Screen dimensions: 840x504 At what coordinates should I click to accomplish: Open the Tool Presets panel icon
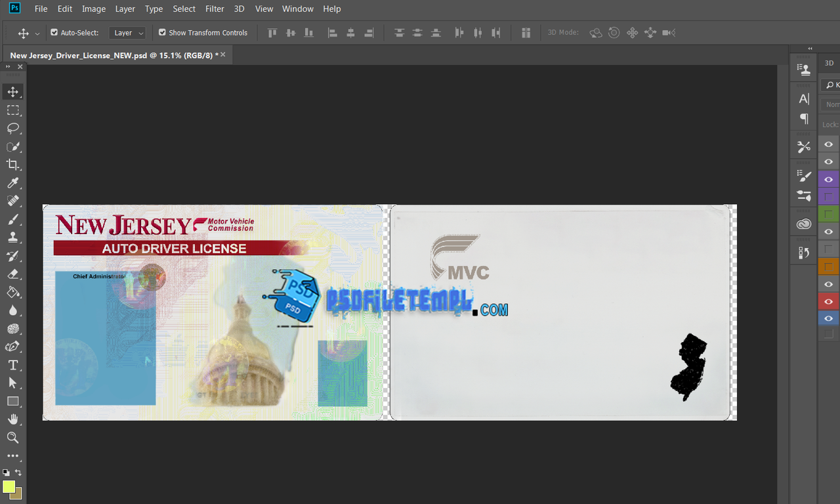point(804,147)
